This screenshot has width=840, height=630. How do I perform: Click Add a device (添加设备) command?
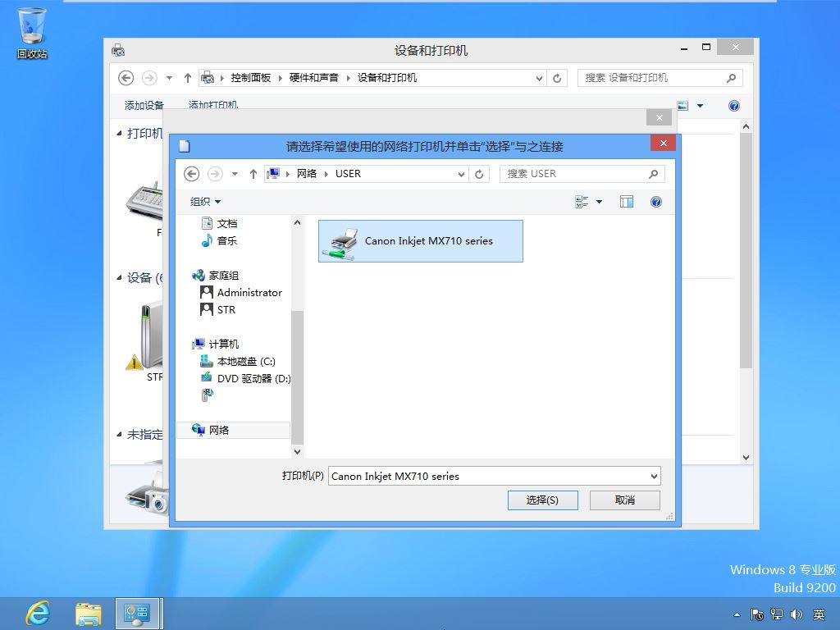[x=144, y=106]
